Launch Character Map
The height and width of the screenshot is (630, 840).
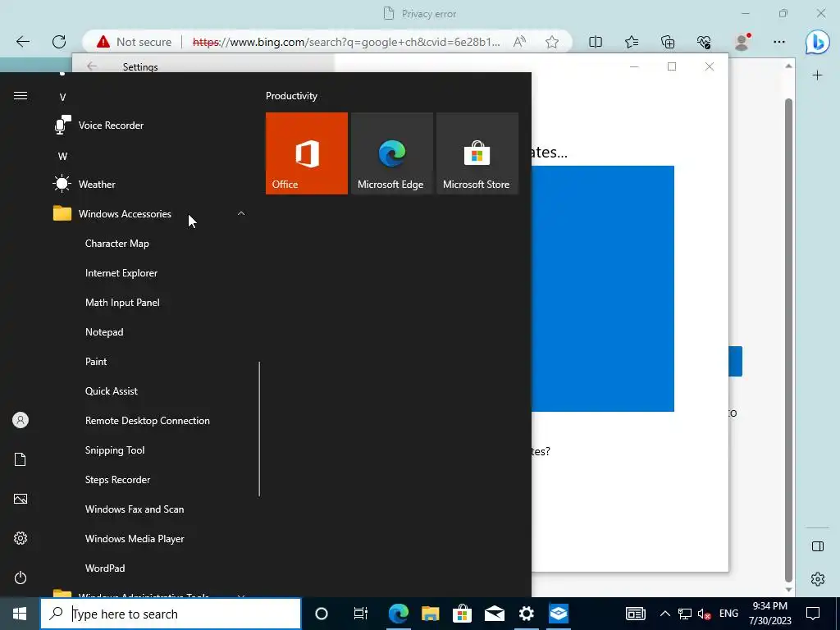pyautogui.click(x=116, y=243)
